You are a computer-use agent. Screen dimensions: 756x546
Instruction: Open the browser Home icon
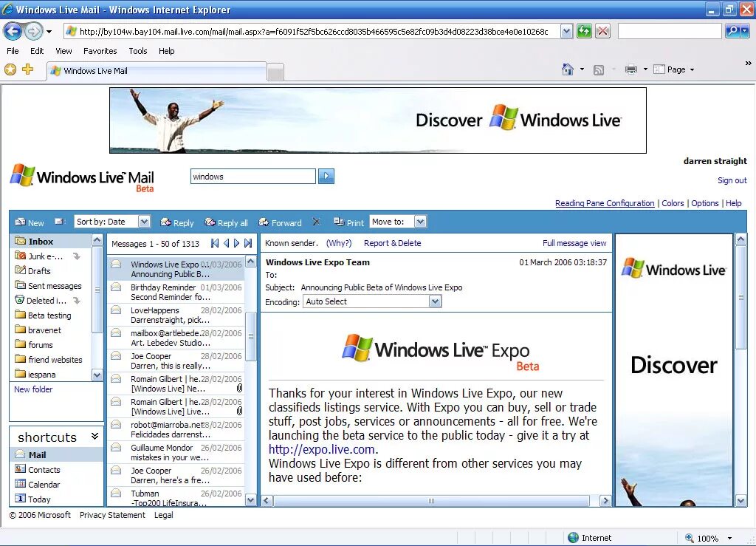pos(568,69)
